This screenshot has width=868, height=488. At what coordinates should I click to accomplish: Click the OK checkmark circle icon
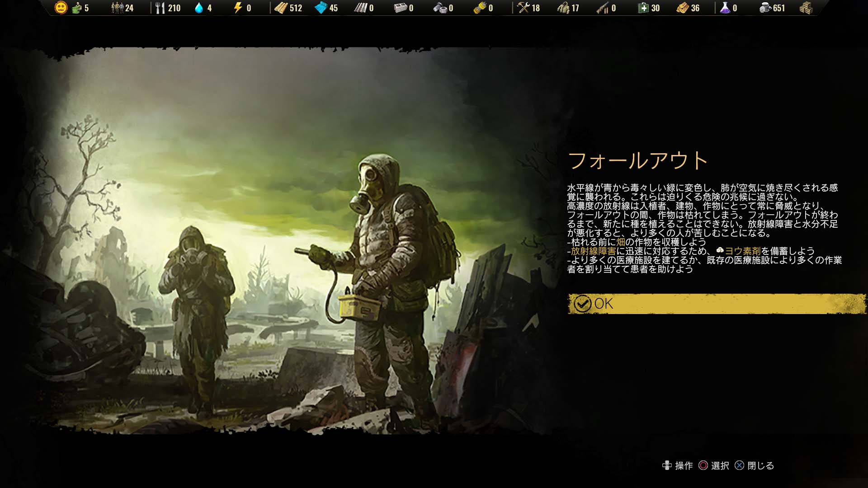(x=582, y=304)
